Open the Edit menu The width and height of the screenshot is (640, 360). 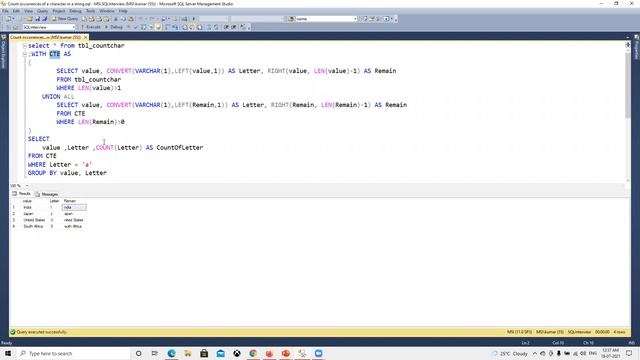pyautogui.click(x=16, y=11)
